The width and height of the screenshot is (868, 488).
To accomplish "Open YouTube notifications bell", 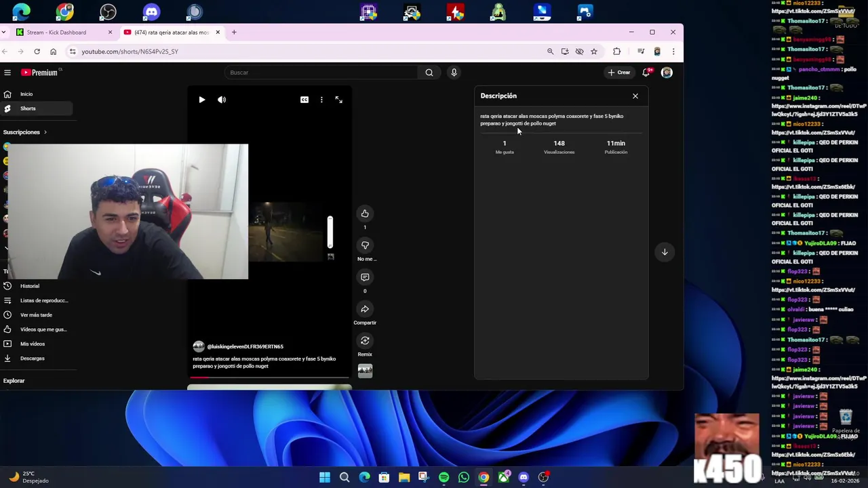I will [x=646, y=73].
